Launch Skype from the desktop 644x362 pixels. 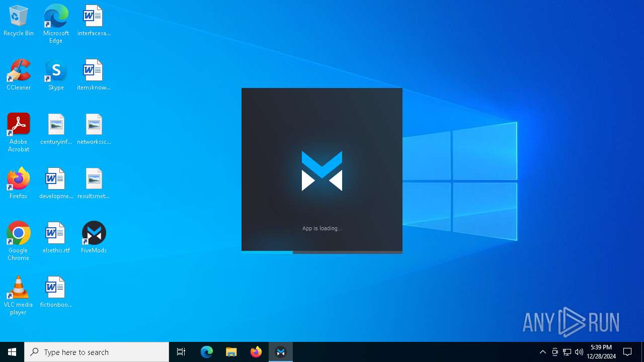(56, 75)
